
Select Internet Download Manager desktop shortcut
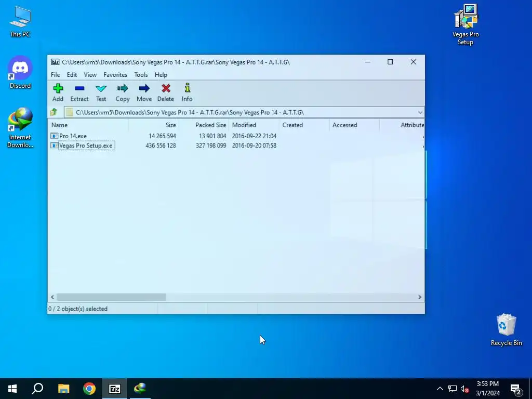coord(20,128)
